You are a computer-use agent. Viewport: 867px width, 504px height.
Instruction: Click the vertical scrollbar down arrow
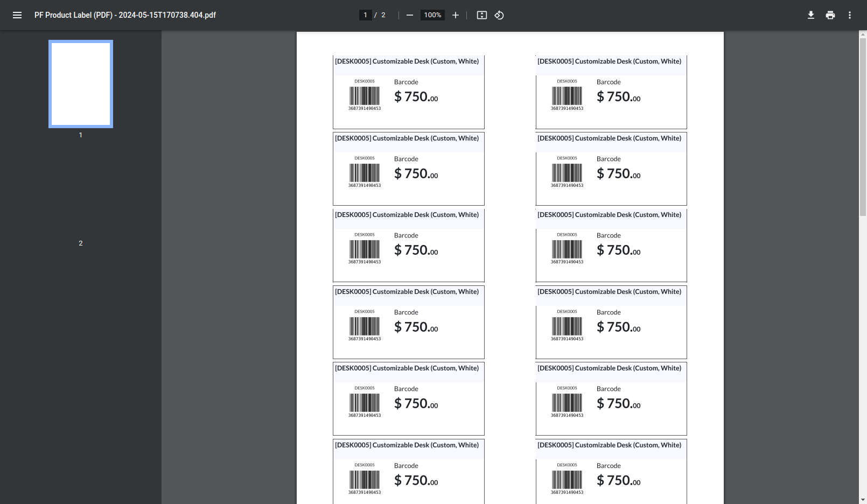click(862, 499)
